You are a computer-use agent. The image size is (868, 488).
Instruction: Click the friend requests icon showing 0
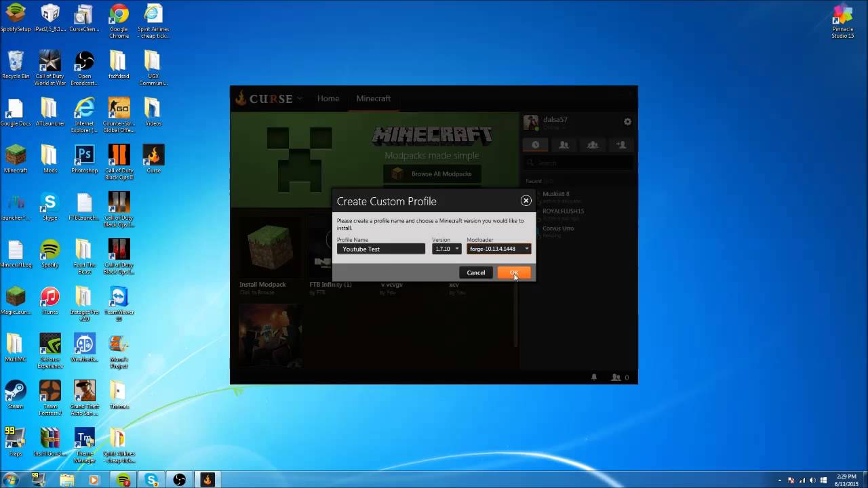pyautogui.click(x=620, y=378)
